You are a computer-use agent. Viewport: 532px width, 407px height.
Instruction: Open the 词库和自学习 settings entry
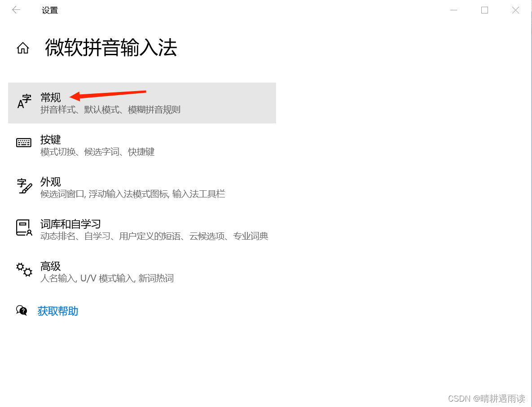click(142, 230)
